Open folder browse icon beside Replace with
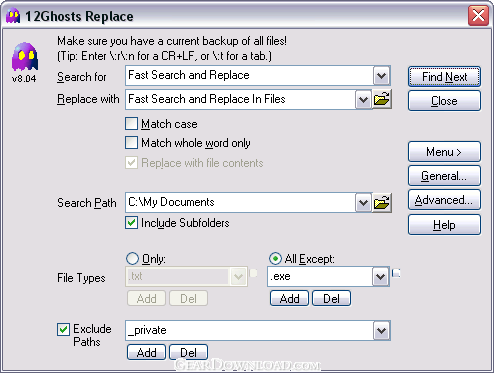494x373 pixels. [x=382, y=99]
